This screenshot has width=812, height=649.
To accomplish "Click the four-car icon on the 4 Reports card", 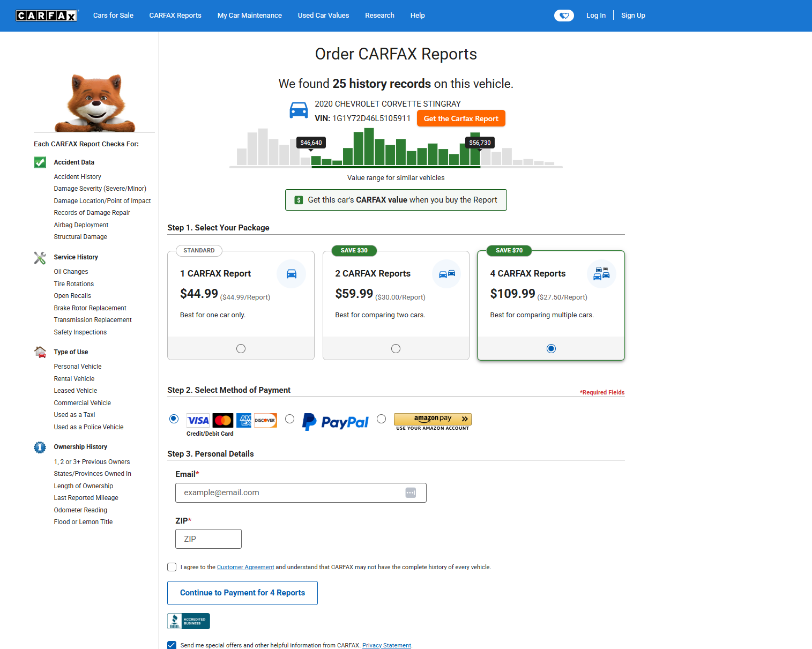I will click(602, 274).
